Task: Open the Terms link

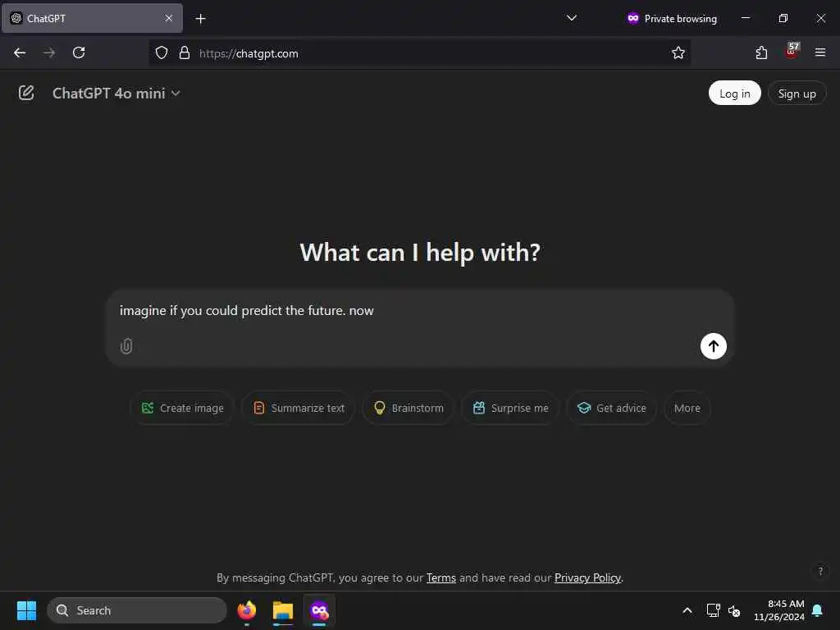Action: [441, 578]
